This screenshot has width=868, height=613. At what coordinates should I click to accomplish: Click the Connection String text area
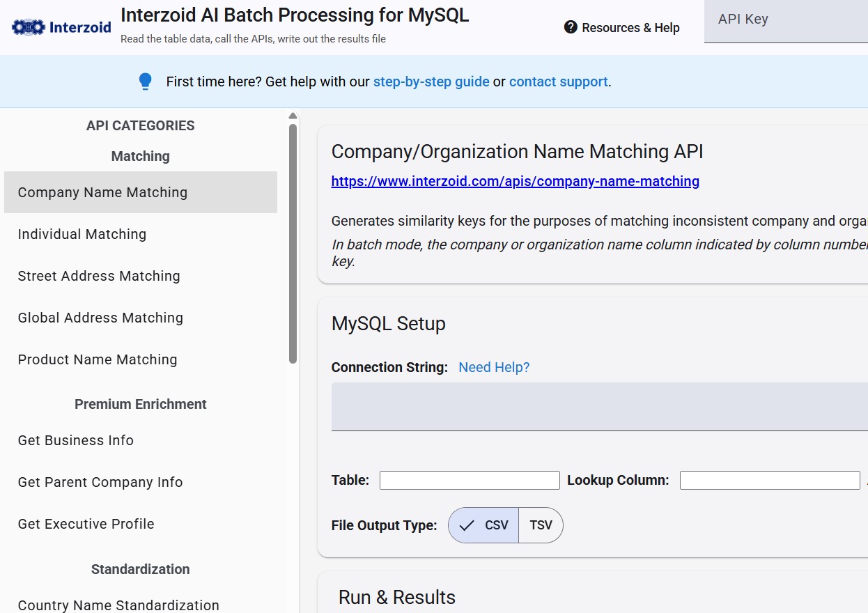coord(600,407)
